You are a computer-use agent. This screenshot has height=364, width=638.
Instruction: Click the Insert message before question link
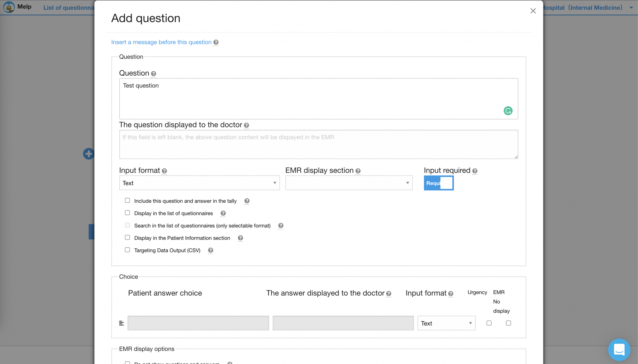coord(161,42)
